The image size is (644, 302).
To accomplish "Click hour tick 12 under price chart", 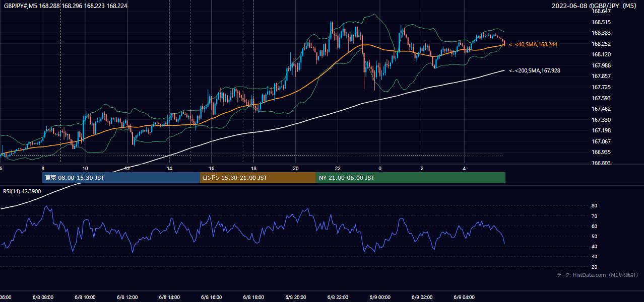I will (x=127, y=169).
